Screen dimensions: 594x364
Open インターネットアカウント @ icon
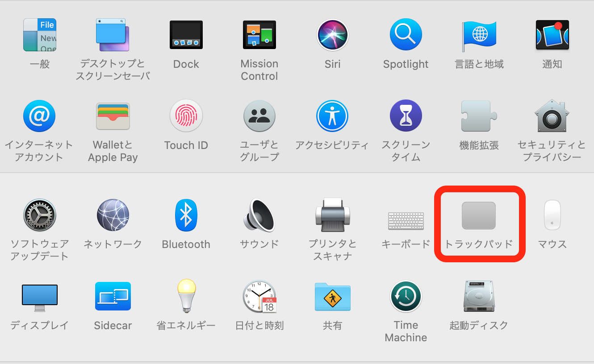pos(39,116)
